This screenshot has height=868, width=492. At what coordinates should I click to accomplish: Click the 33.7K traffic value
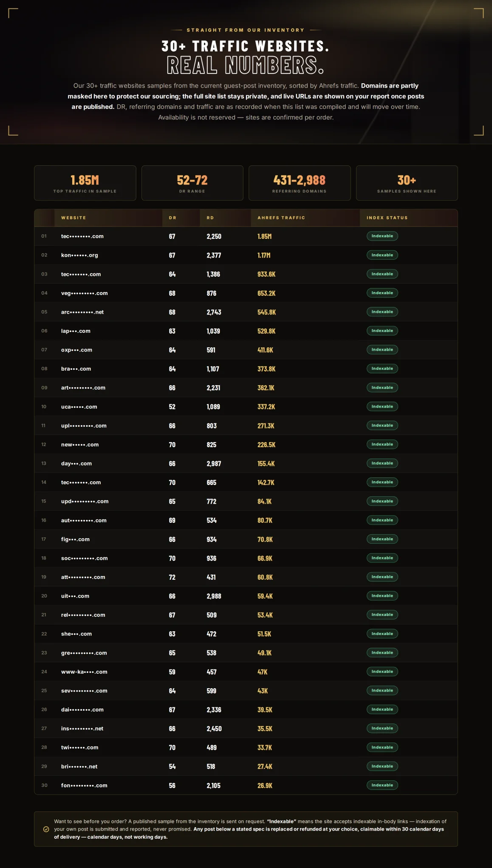[x=265, y=748]
